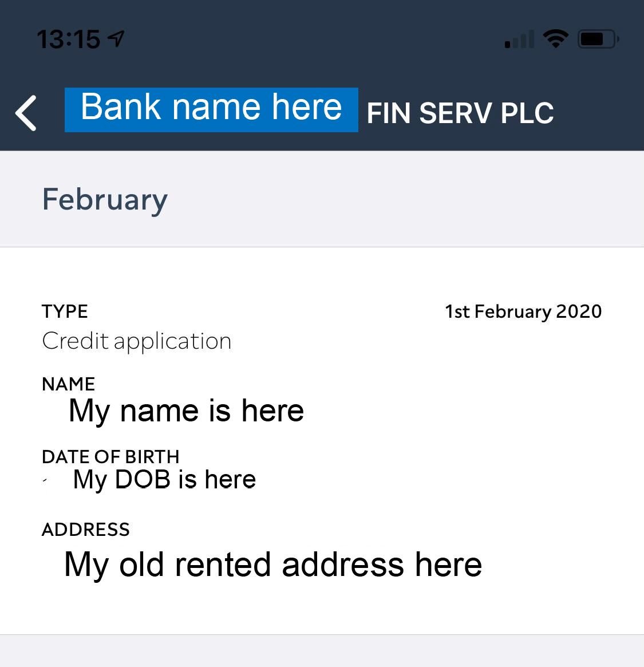Tap the small mark left of the DOB value
The width and height of the screenshot is (644, 667).
pos(45,481)
